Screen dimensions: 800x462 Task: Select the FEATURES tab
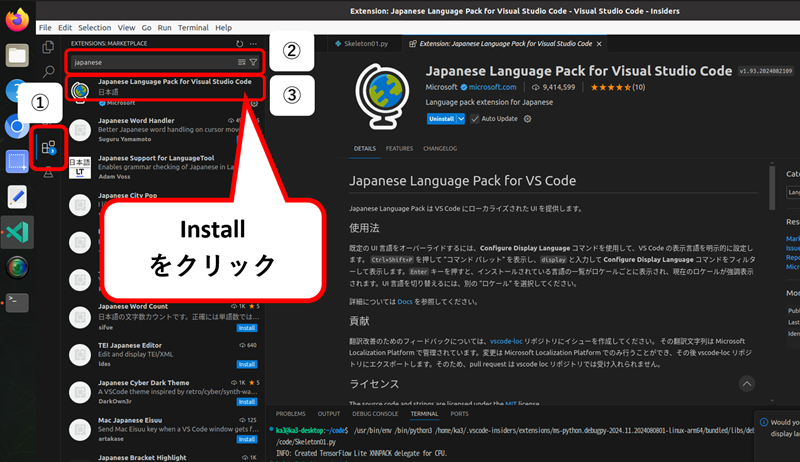(399, 148)
